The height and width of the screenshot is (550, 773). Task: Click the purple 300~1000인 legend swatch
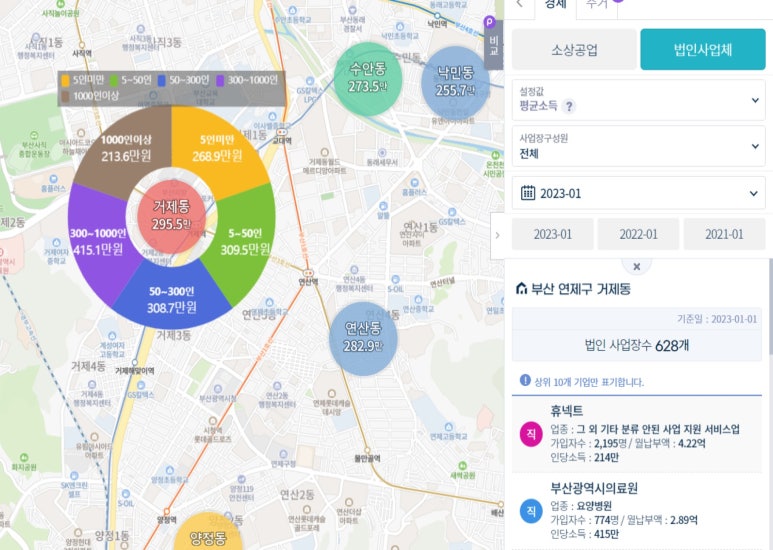(x=220, y=80)
